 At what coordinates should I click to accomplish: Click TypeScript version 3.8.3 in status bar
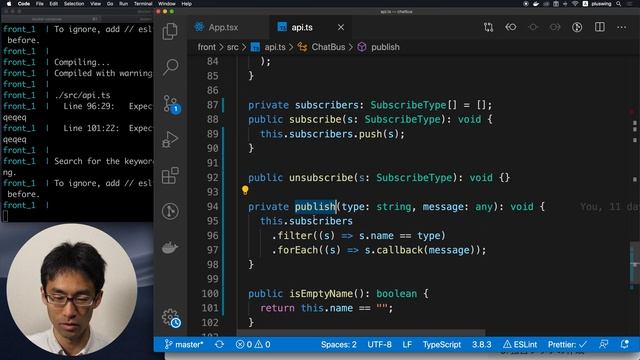coord(482,344)
